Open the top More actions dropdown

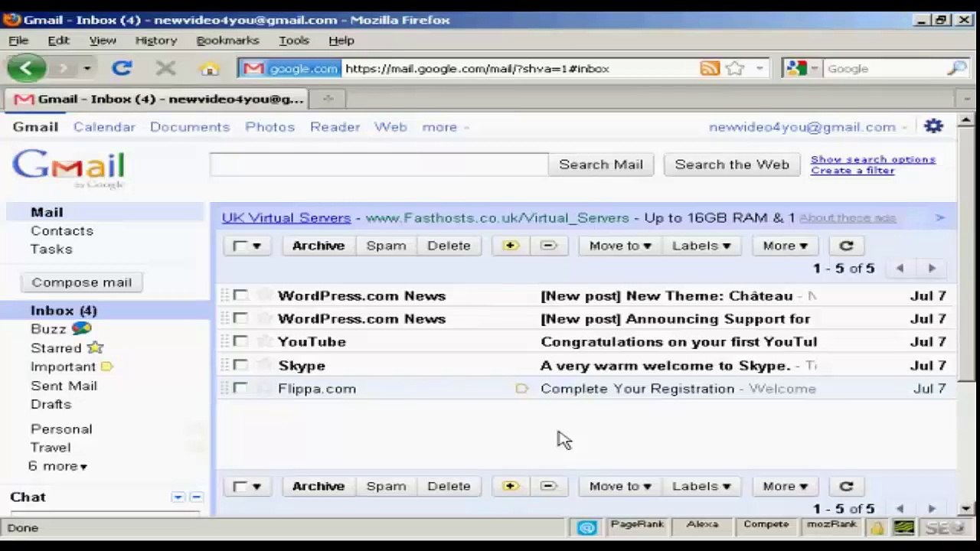[785, 246]
